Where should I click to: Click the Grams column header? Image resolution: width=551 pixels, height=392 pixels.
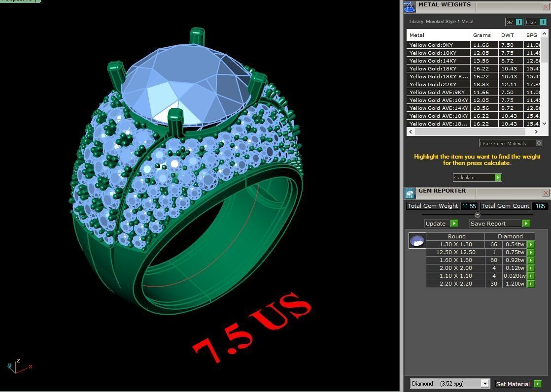(484, 35)
